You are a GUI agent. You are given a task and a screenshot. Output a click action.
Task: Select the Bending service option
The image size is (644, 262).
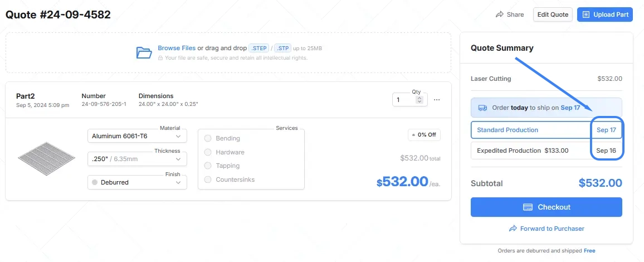pyautogui.click(x=208, y=138)
